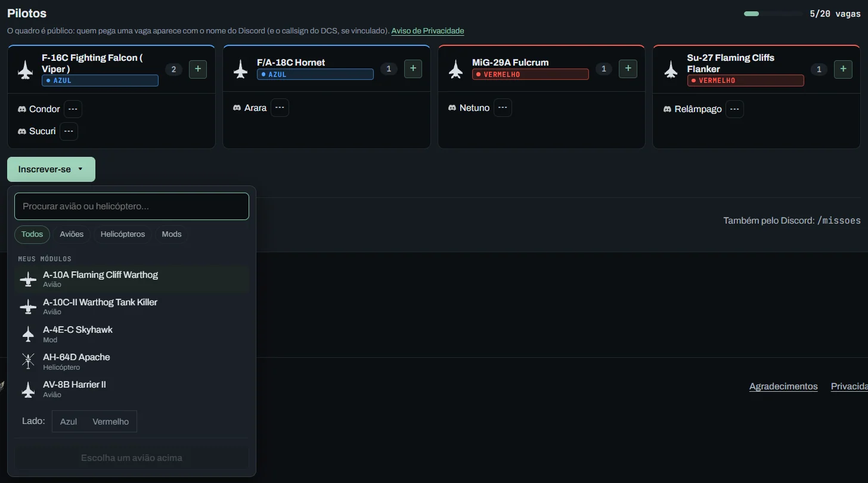Open options menu for Relâmpago
Image resolution: width=868 pixels, height=483 pixels.
click(734, 109)
